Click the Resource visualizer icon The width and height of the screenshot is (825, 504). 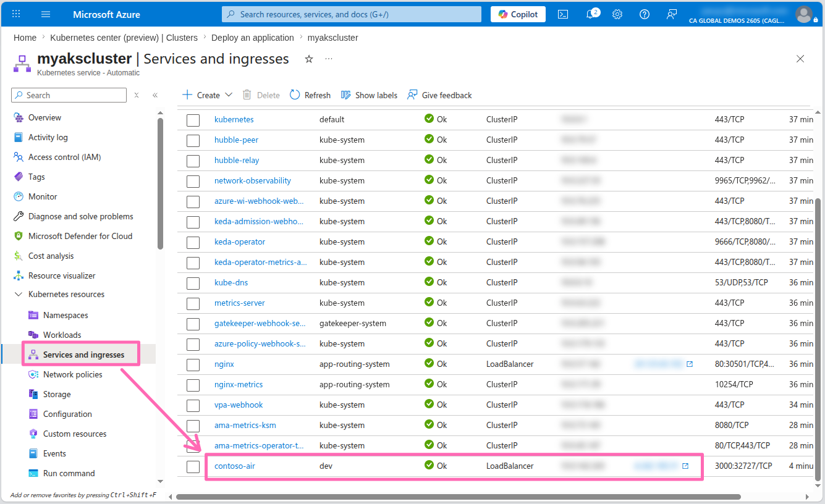[x=19, y=275]
